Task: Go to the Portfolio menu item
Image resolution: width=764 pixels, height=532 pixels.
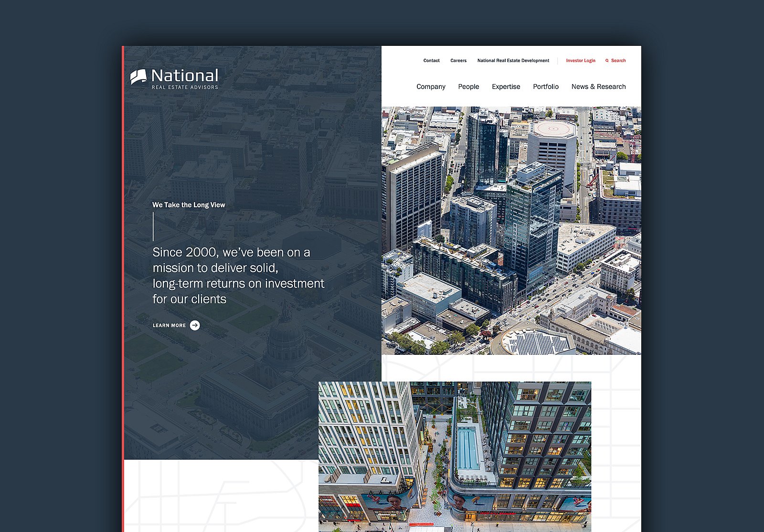Action: (545, 86)
